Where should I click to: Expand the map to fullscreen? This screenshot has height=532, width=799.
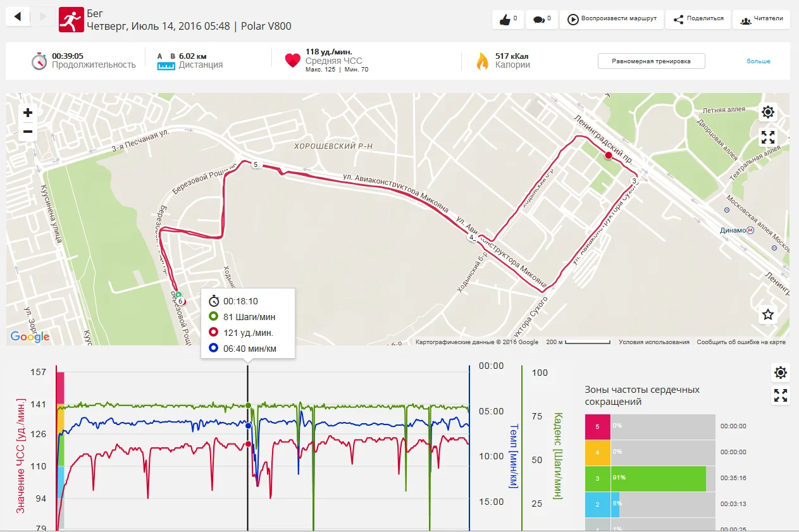[x=768, y=137]
